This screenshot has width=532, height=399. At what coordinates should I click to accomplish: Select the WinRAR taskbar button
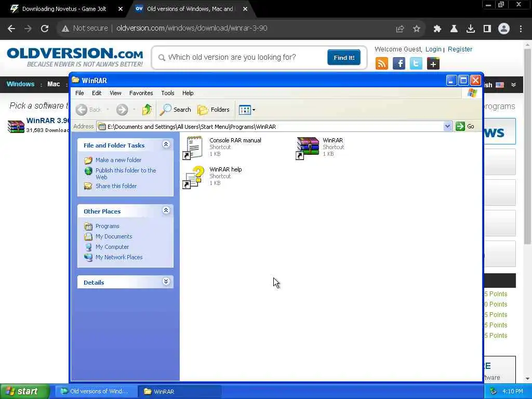pyautogui.click(x=180, y=391)
